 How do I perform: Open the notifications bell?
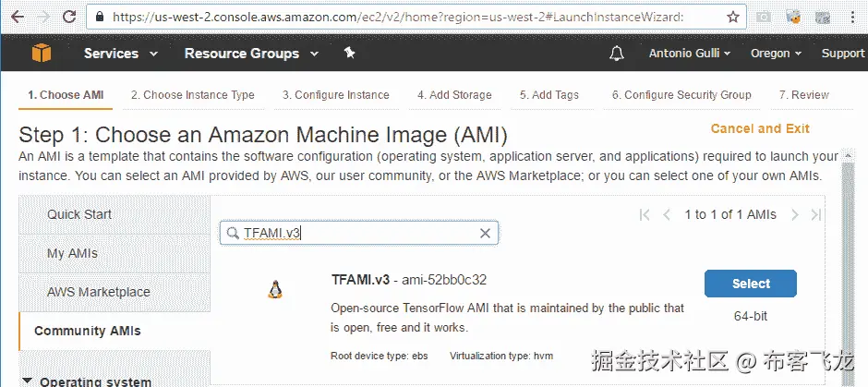617,54
